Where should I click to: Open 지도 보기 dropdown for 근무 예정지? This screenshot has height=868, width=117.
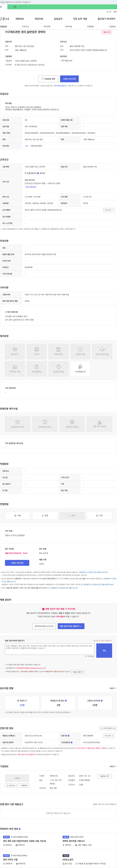coord(109,210)
